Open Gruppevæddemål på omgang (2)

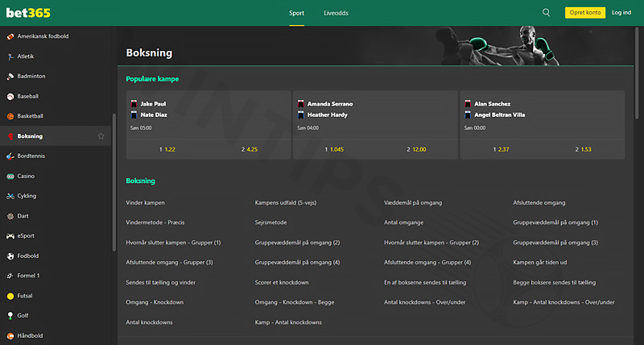(297, 243)
